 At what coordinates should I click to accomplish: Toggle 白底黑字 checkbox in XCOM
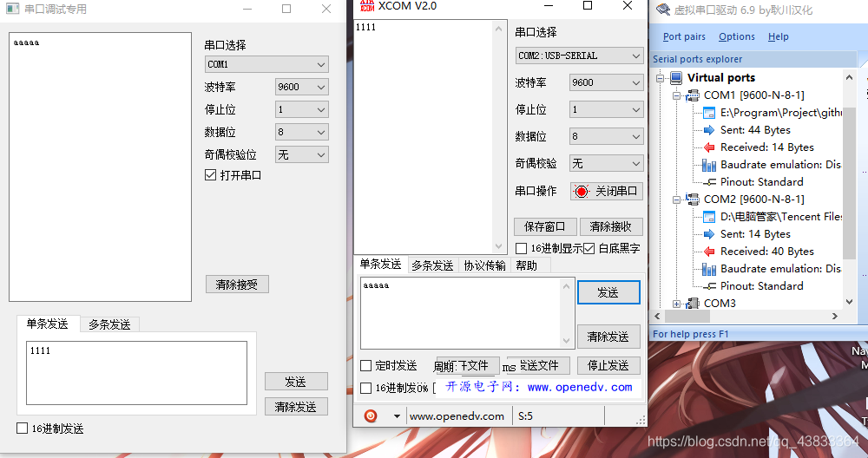(x=589, y=248)
